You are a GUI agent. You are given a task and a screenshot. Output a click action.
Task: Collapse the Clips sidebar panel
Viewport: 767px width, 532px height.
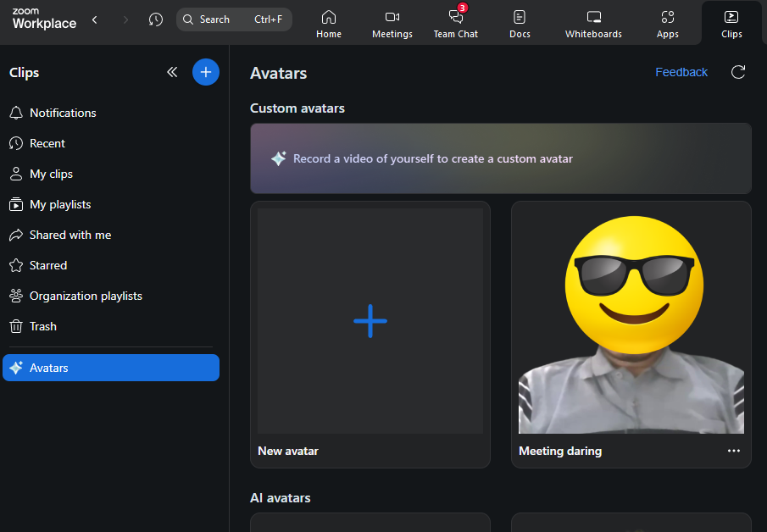[172, 72]
